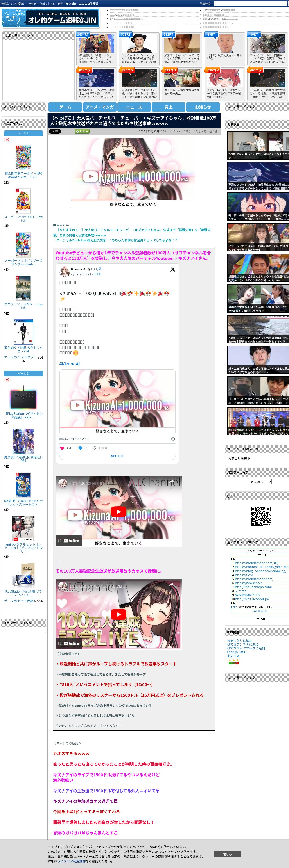Click the ゲーム2 ranking header button
Viewport: 289px width, 868px height.
pos(23,373)
